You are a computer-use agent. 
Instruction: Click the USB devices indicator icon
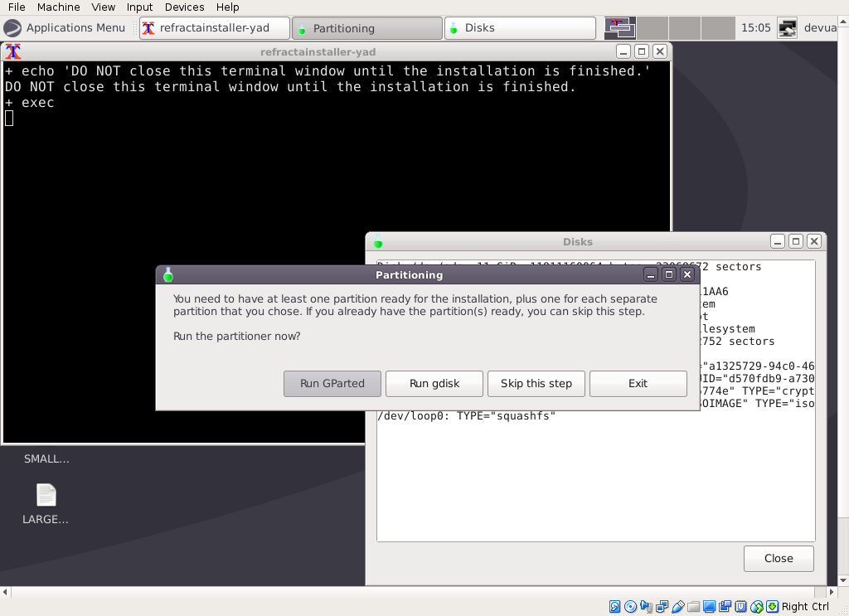coord(678,607)
